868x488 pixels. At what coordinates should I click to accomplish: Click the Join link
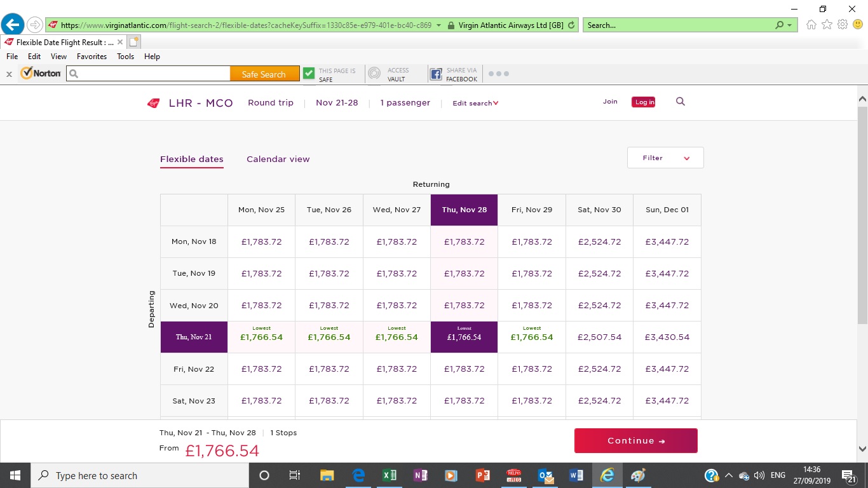coord(610,102)
